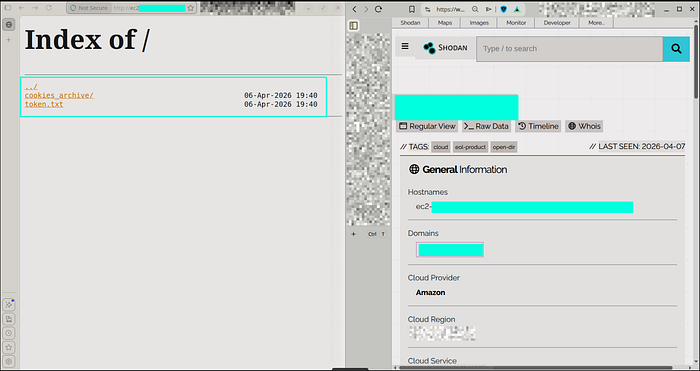This screenshot has height=371, width=700.
Task: Select the Raw Data view button
Action: tap(487, 126)
